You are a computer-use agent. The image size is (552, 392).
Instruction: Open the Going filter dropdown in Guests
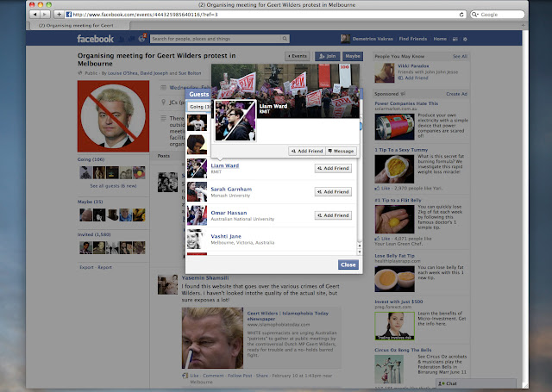click(x=199, y=107)
